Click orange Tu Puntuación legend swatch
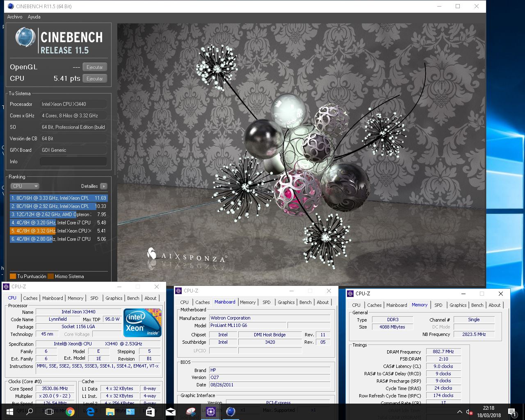Image resolution: width=525 pixels, height=420 pixels. point(13,276)
